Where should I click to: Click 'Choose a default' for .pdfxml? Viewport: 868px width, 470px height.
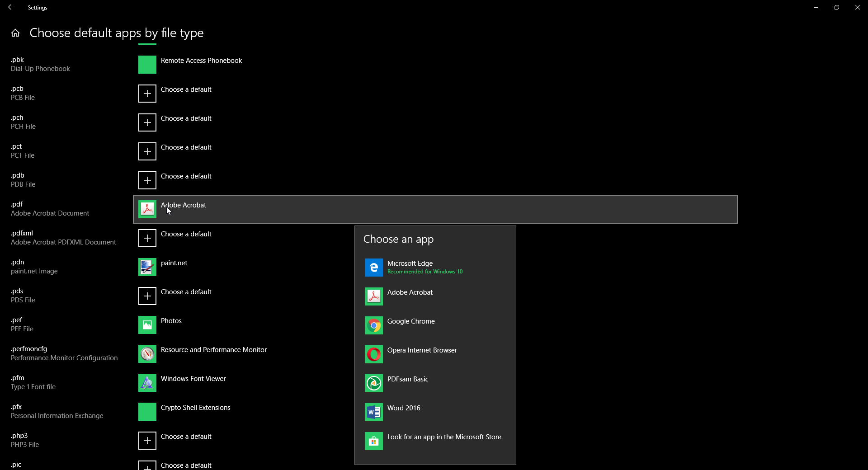[x=186, y=234]
